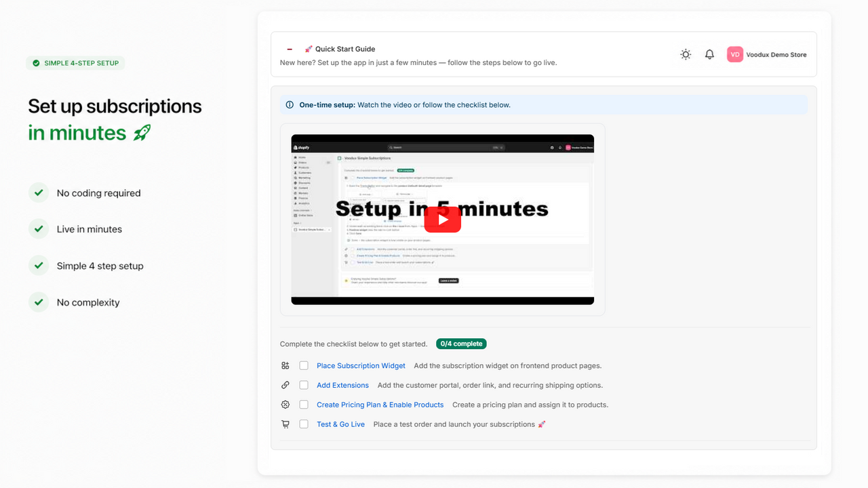Viewport: 868px width, 488px height.
Task: Click the checkmark beside No complexity
Action: point(39,302)
